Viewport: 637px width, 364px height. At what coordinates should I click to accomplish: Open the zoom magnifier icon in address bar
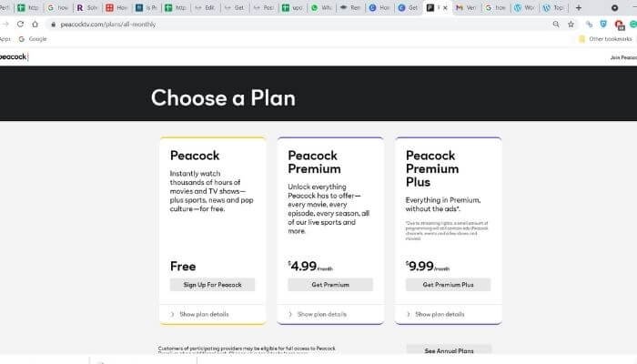(x=556, y=25)
